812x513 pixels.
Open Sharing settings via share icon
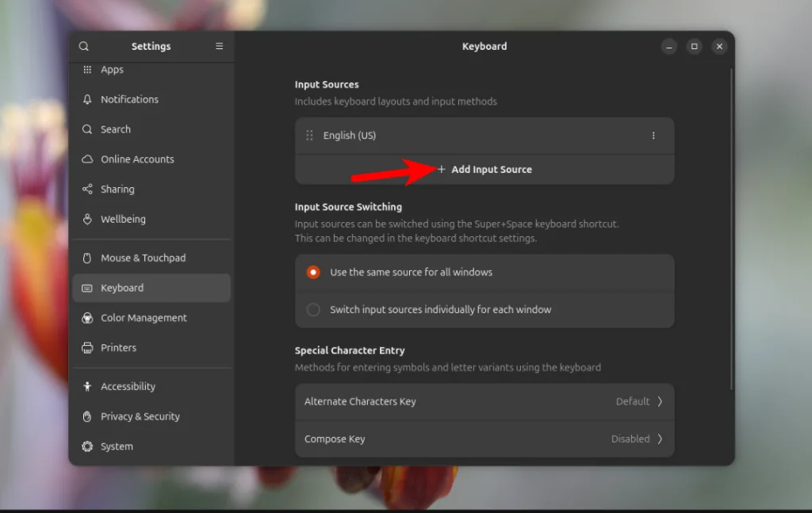click(87, 189)
